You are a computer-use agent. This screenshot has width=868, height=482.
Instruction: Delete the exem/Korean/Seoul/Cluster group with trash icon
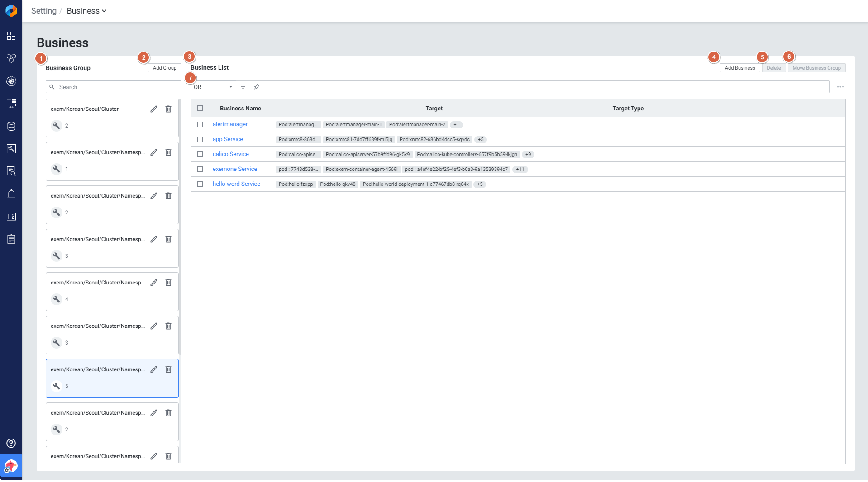(168, 109)
